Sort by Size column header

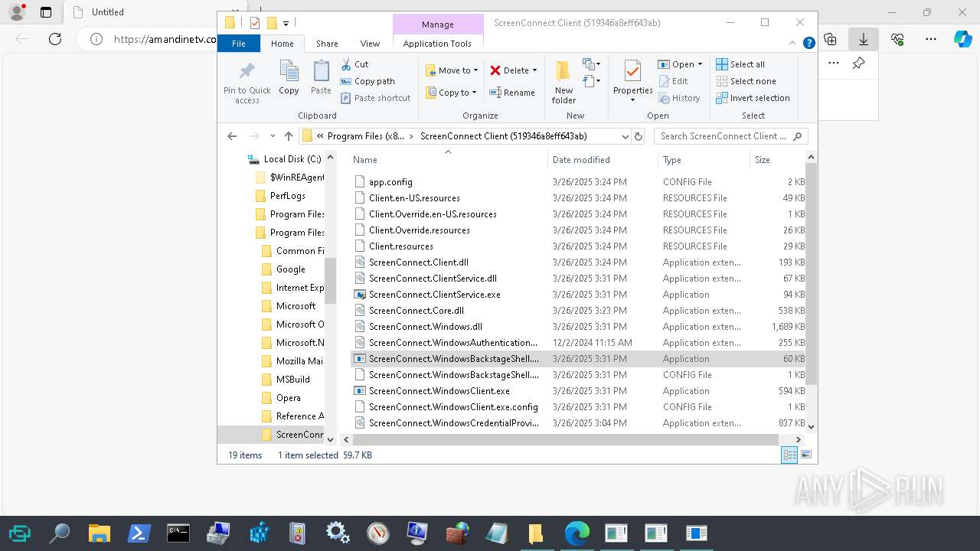point(777,159)
